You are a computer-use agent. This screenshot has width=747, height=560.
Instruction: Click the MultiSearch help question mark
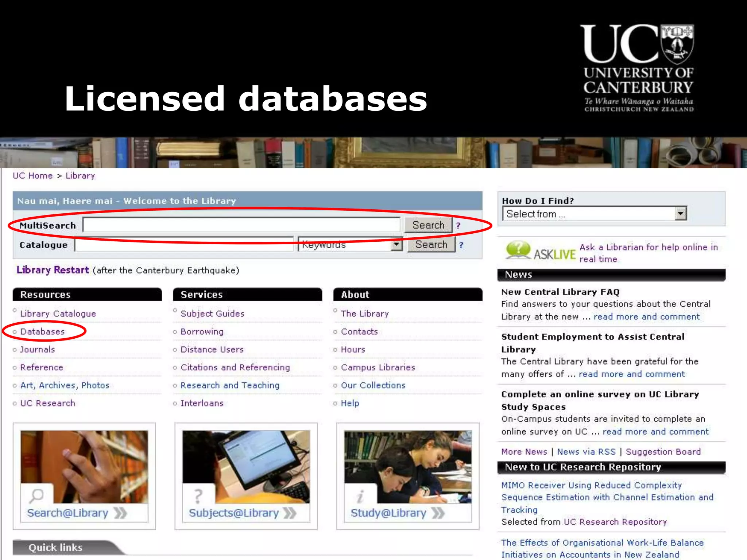(x=458, y=226)
